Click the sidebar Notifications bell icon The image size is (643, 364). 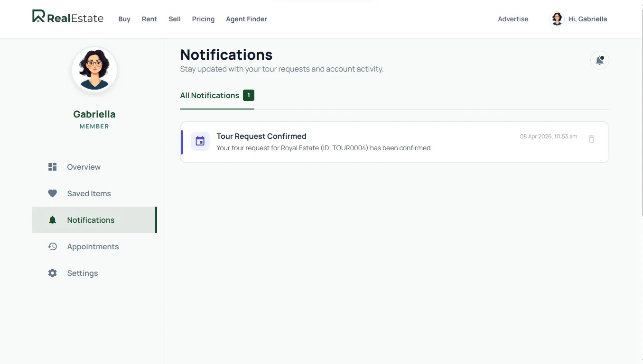(53, 220)
